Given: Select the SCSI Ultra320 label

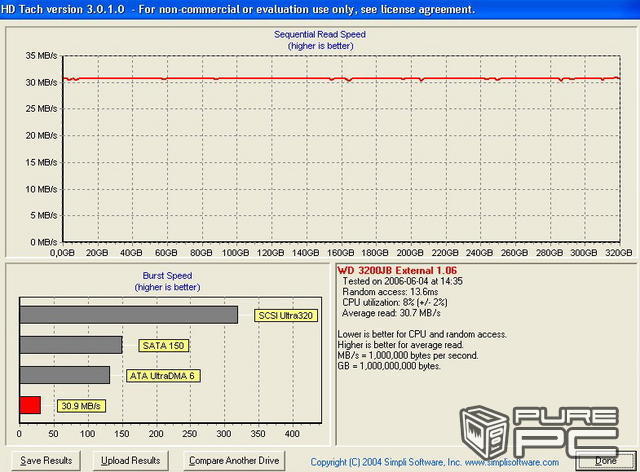Looking at the screenshot, I should coord(286,316).
